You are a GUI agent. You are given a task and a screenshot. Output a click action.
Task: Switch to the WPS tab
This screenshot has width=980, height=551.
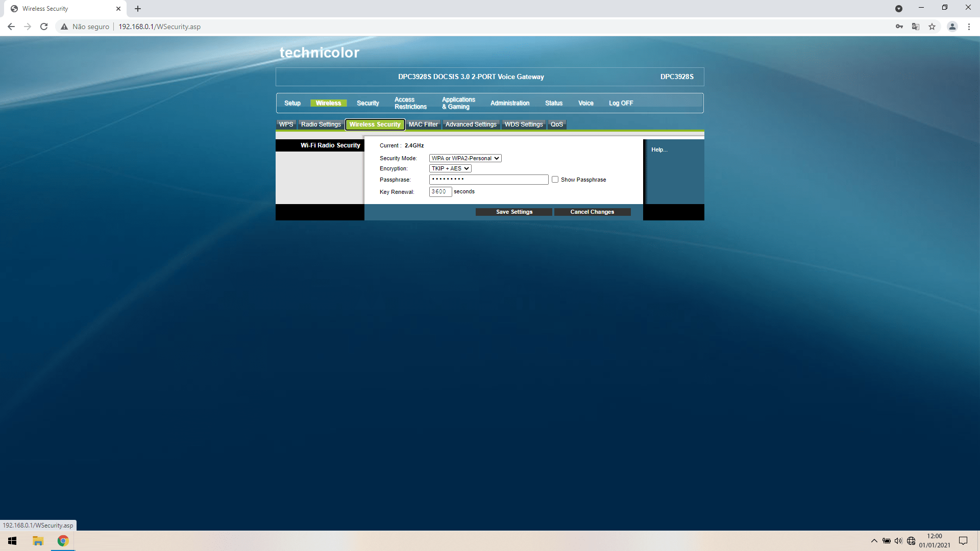tap(286, 124)
